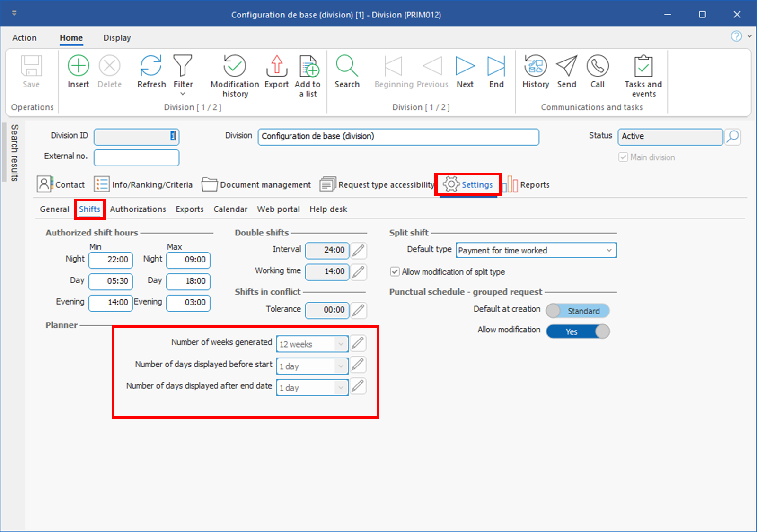
Task: Toggle the Default at creation Standard switch
Action: point(577,311)
